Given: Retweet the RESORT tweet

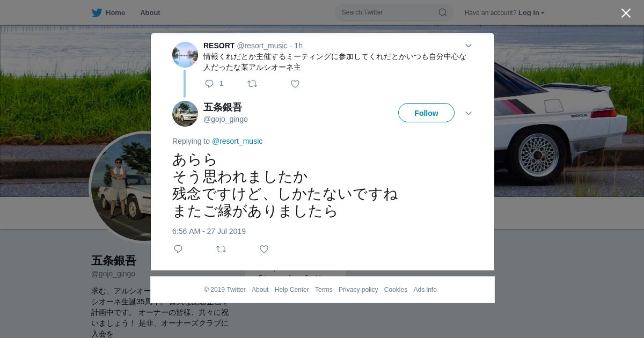Looking at the screenshot, I should pyautogui.click(x=252, y=84).
